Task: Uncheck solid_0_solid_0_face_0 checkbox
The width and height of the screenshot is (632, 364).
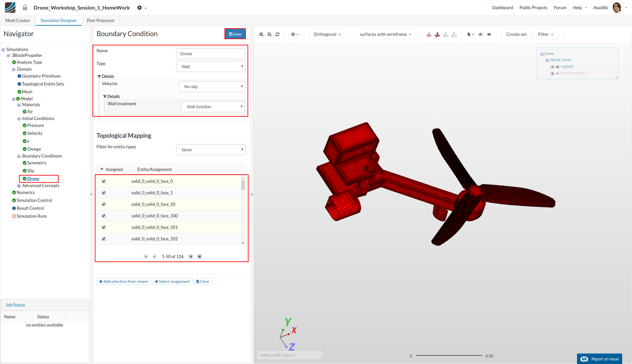Action: click(104, 181)
